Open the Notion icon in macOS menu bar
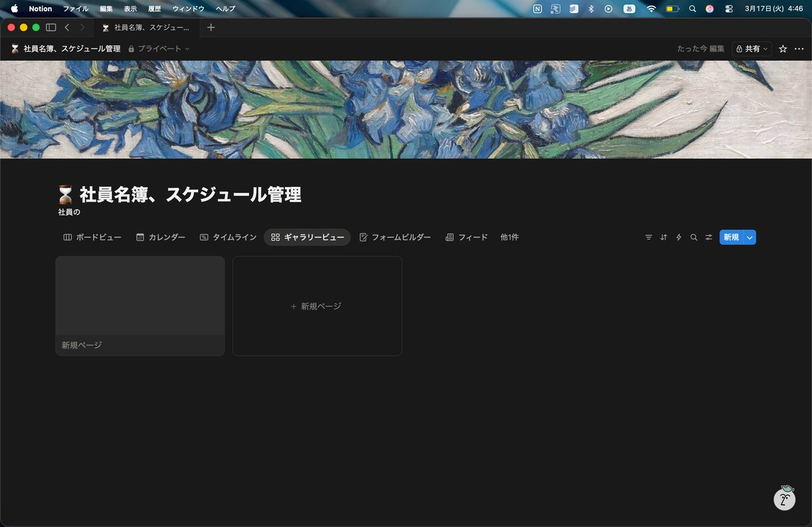 (538, 9)
